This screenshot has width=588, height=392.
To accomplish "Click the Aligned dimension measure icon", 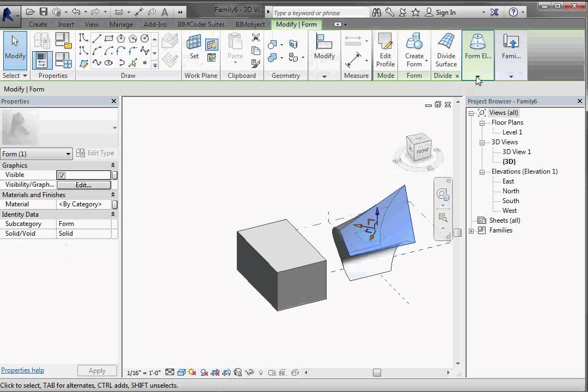I will pos(353,60).
